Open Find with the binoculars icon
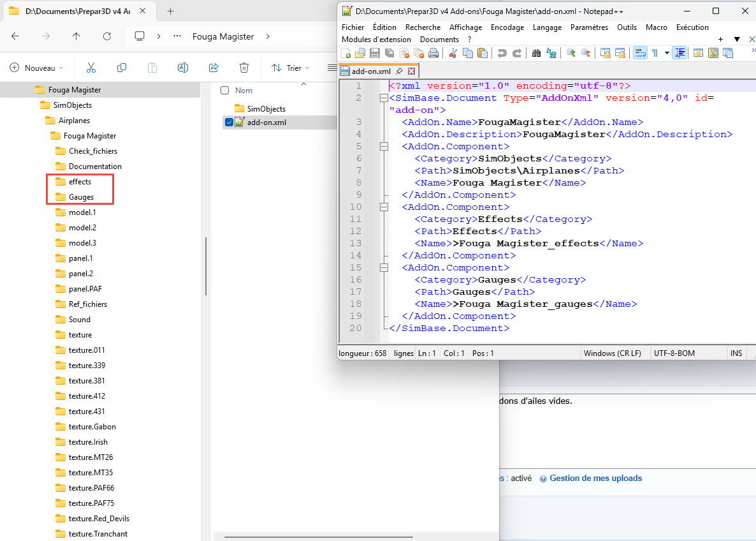Viewport: 756px width, 541px height. [536, 53]
